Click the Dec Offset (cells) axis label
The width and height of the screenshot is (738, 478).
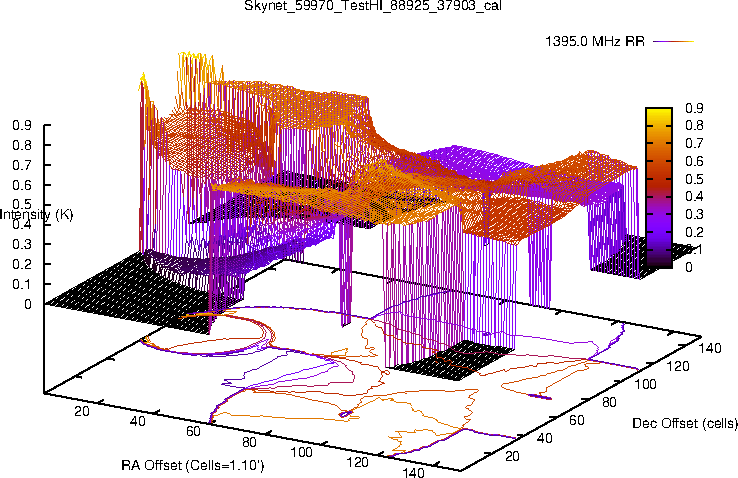point(685,423)
